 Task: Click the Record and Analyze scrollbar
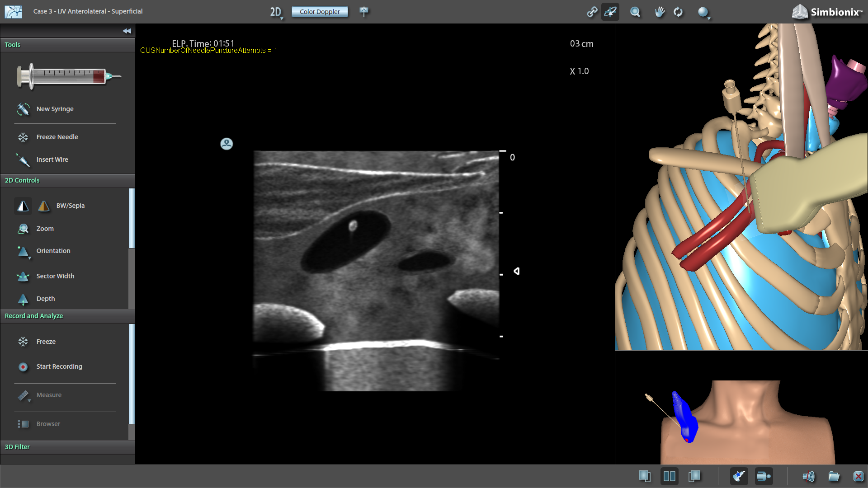132,374
